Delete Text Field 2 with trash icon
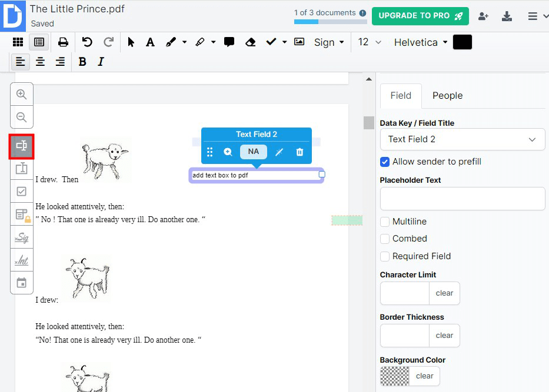The image size is (549, 392). (x=300, y=152)
